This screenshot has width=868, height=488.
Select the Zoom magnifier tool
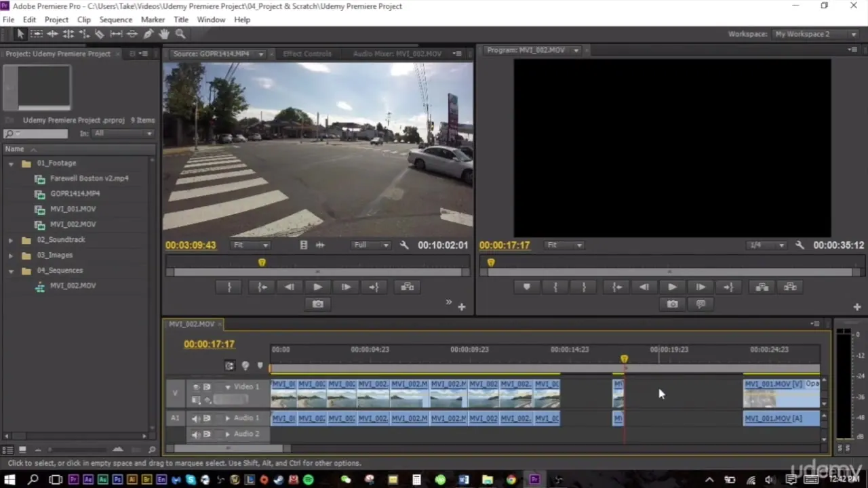coord(180,34)
